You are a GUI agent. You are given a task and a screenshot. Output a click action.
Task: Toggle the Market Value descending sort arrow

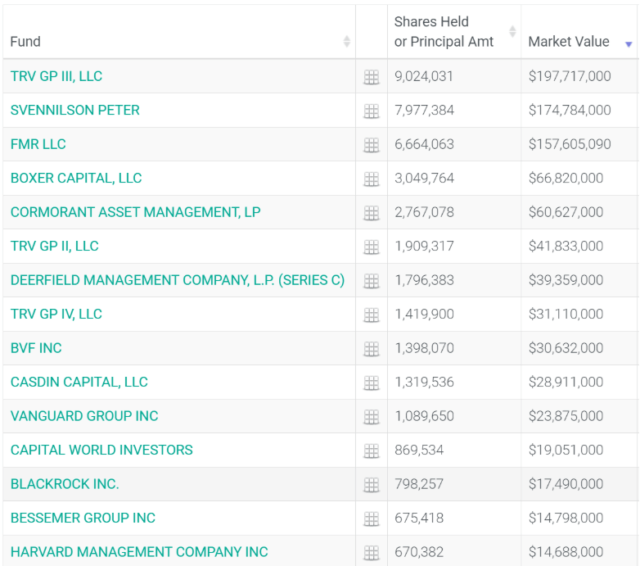click(629, 44)
